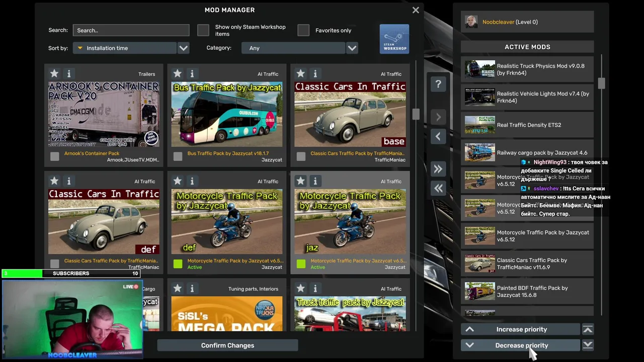Star the Bus Traffic Pack by Jazzycat
This screenshot has width=644, height=362.
177,73
